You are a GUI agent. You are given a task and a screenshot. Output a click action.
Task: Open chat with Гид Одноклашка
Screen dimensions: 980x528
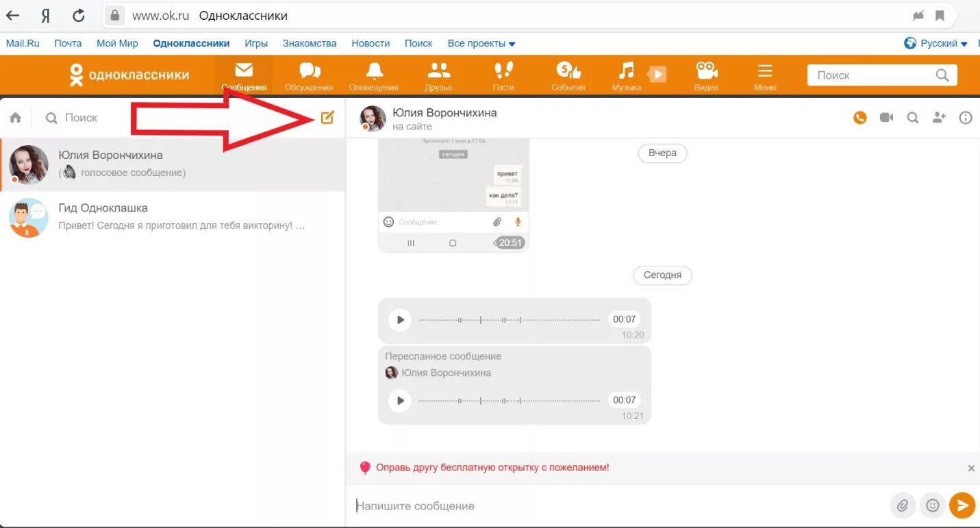coord(173,217)
